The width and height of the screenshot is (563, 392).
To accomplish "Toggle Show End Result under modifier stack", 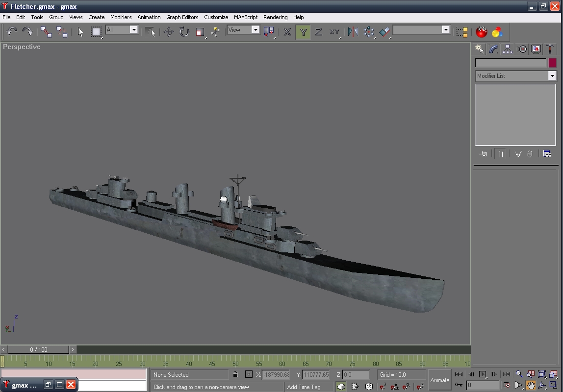I will (501, 154).
